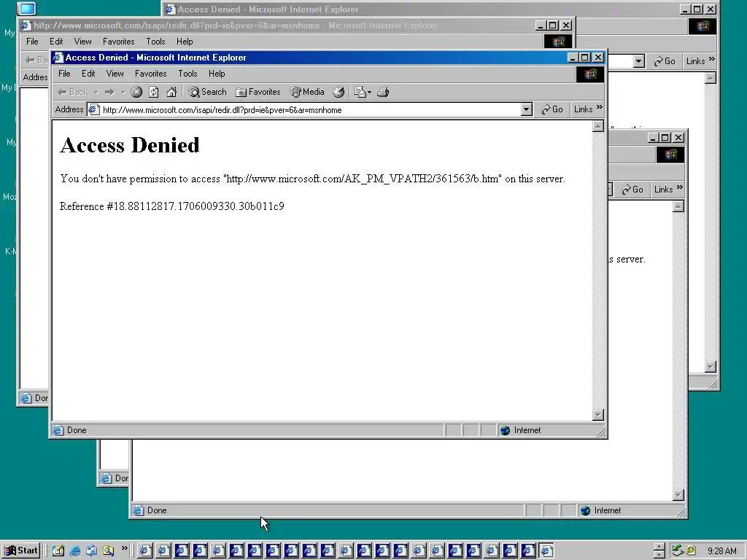Click the "You don't have permission" sentence

(312, 179)
